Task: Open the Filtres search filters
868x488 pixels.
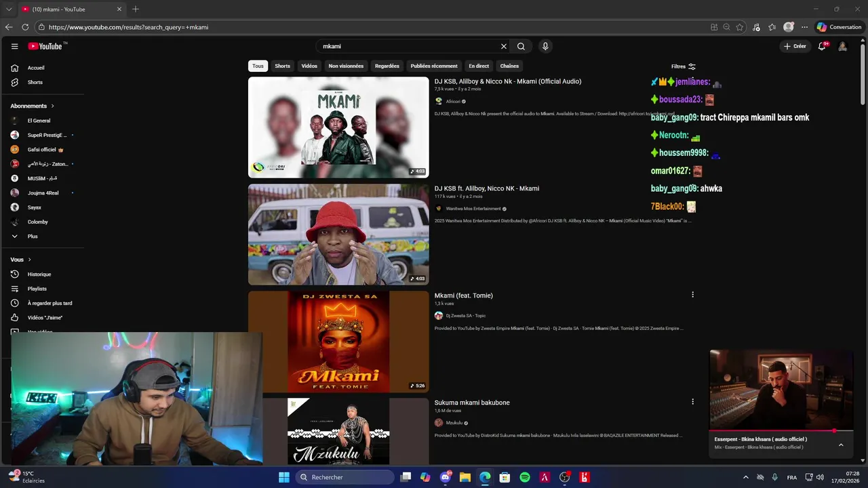Action: [683, 66]
